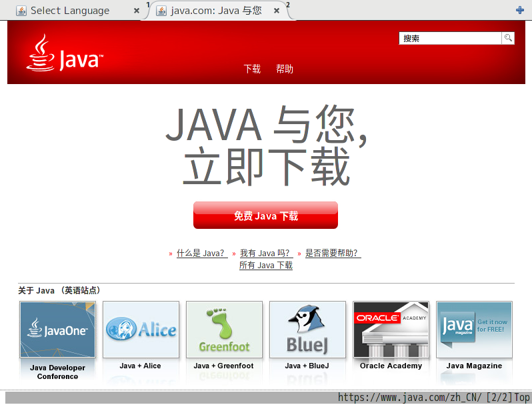Open the 所有 Java 下载 link

point(266,265)
